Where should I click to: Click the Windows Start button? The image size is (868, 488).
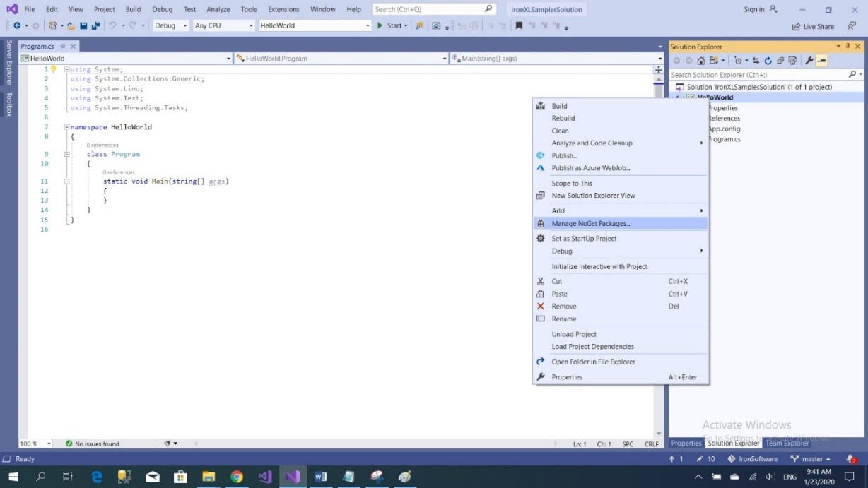click(x=12, y=477)
